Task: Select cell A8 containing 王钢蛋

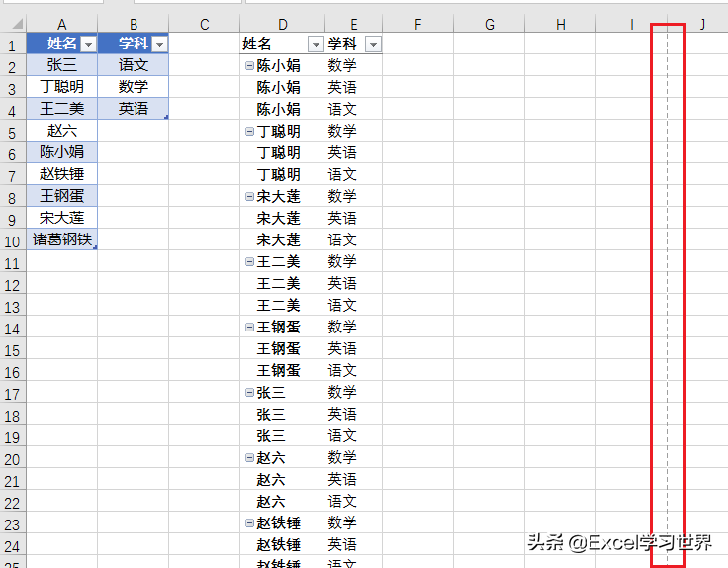Action: pyautogui.click(x=61, y=196)
